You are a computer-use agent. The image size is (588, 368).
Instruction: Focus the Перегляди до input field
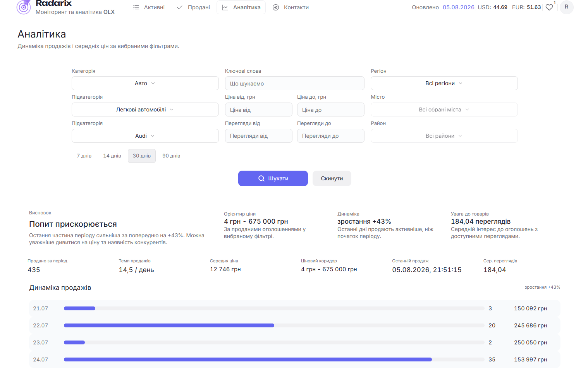pos(331,136)
